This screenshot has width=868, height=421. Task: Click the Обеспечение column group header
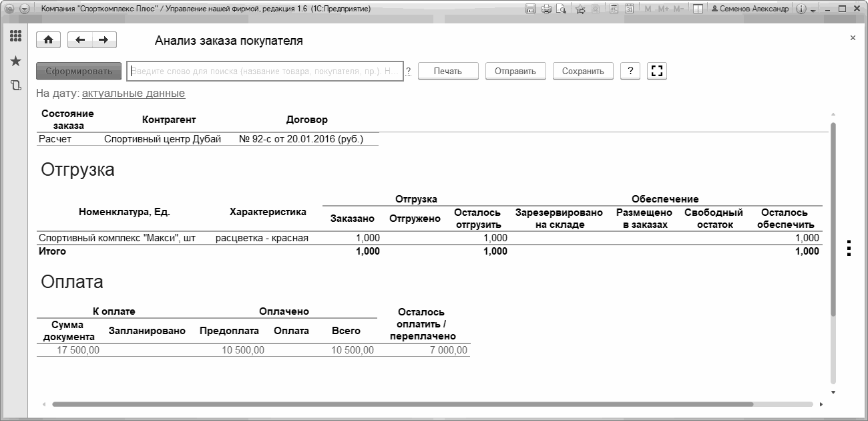pyautogui.click(x=665, y=199)
